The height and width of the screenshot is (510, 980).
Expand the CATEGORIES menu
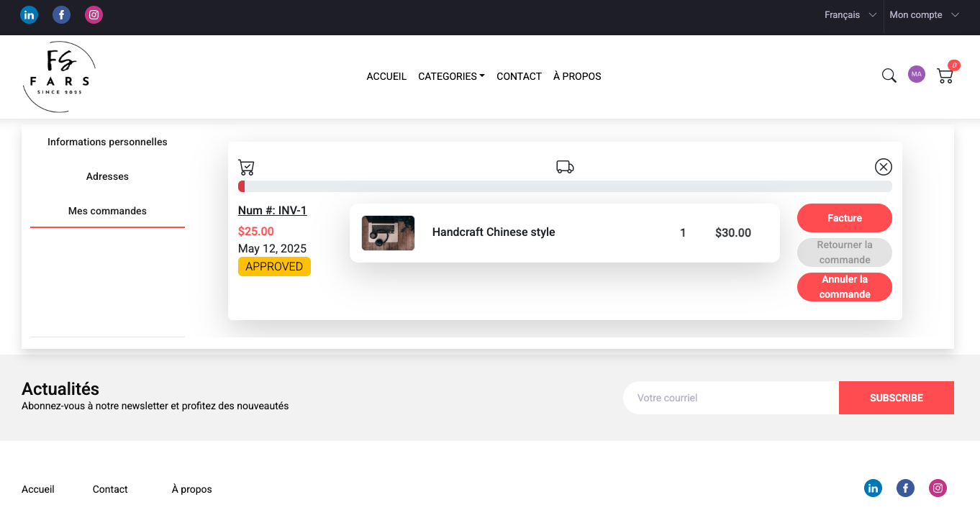[x=451, y=76]
